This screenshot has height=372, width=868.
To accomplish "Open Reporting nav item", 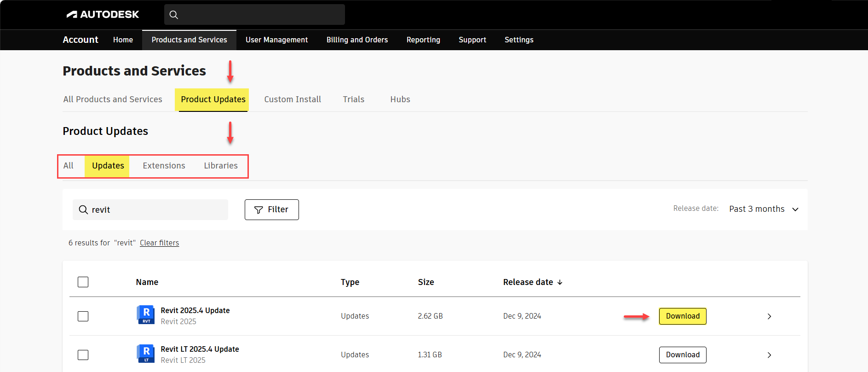I will [x=423, y=40].
